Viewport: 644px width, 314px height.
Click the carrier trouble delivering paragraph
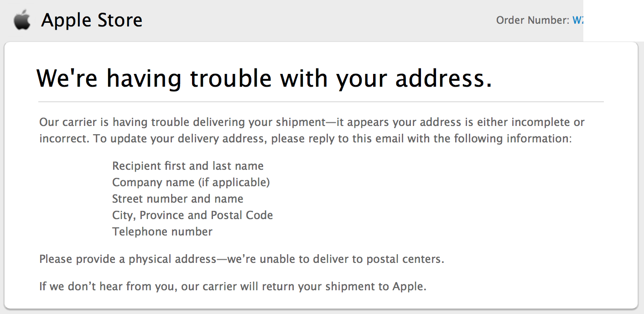[312, 130]
